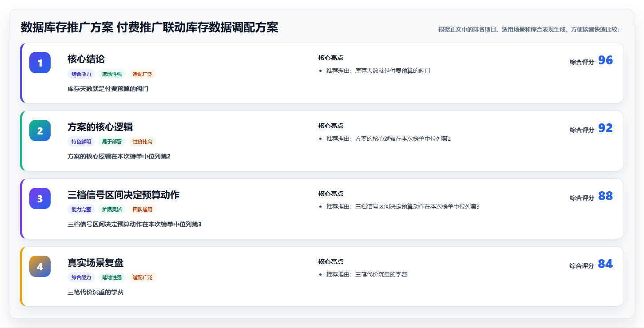Select the 扩展灵活 tag
This screenshot has width=644, height=328.
point(112,209)
